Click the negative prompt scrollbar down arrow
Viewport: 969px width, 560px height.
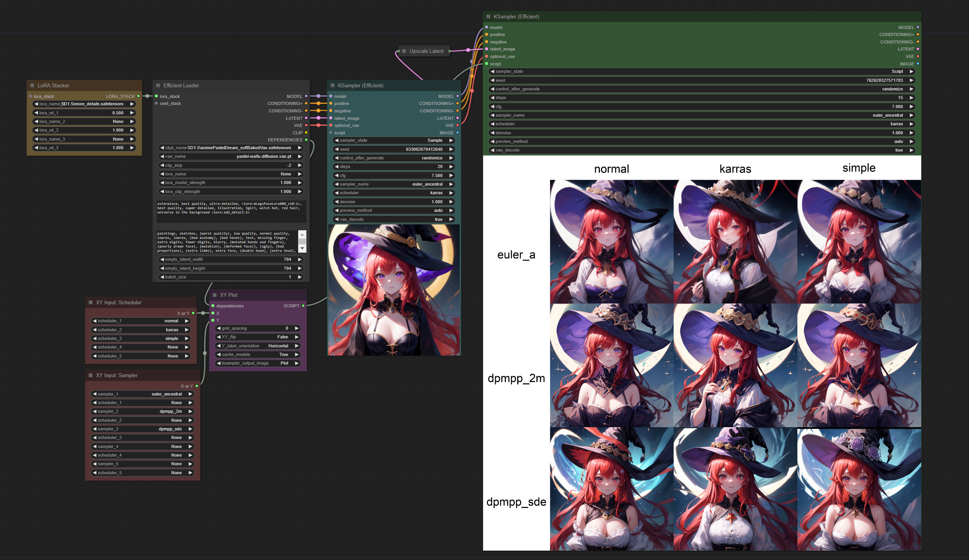302,249
